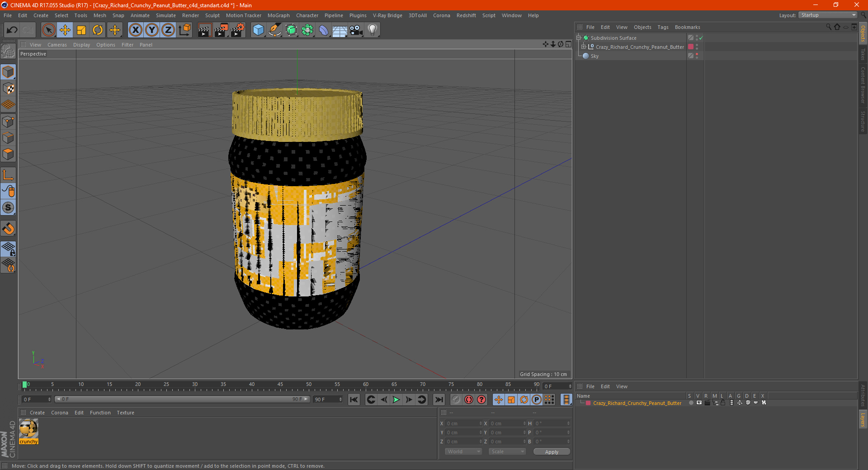Switch to the Takes side tab
The width and height of the screenshot is (868, 470).
point(863,54)
